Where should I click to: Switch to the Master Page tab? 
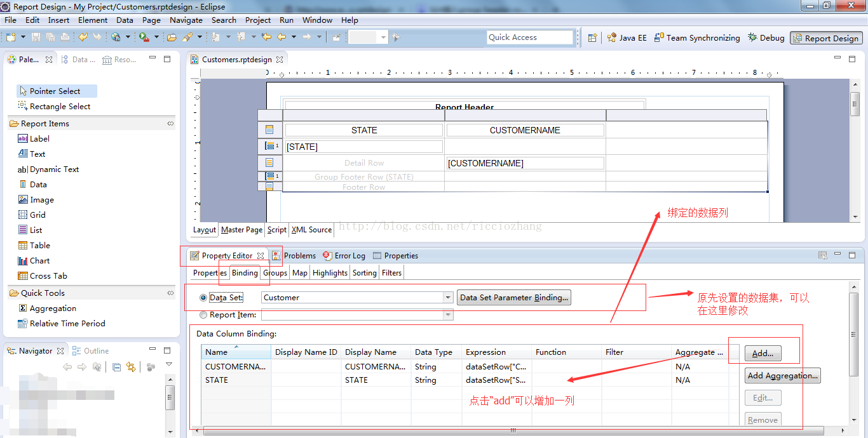241,230
